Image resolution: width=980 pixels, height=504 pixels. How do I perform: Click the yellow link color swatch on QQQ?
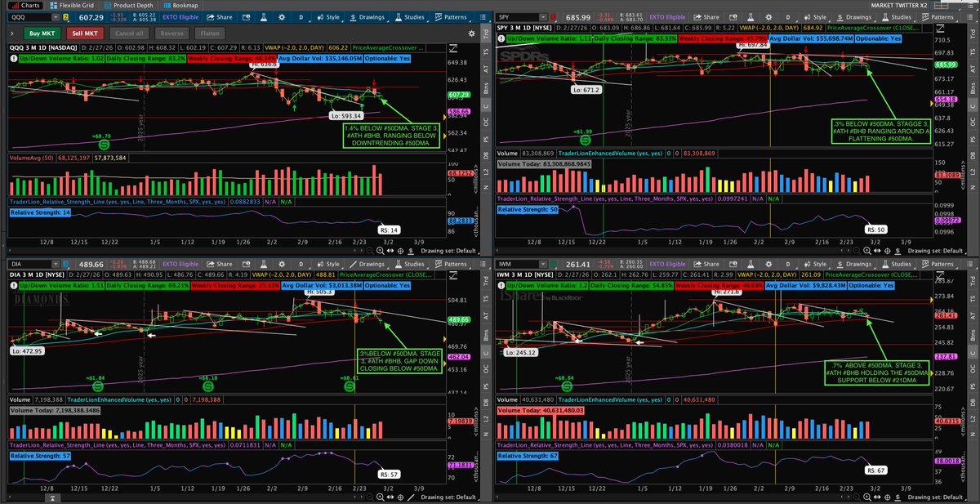pos(66,17)
